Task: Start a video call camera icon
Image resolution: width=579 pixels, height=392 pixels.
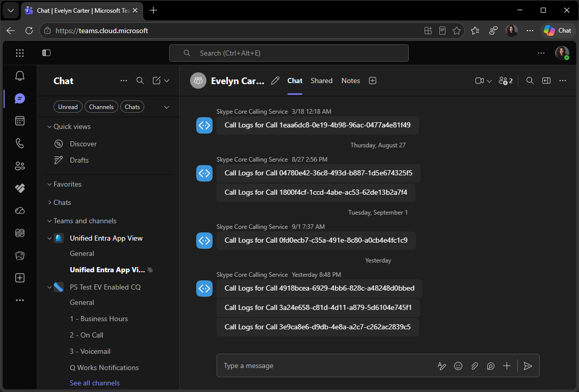Action: tap(479, 81)
